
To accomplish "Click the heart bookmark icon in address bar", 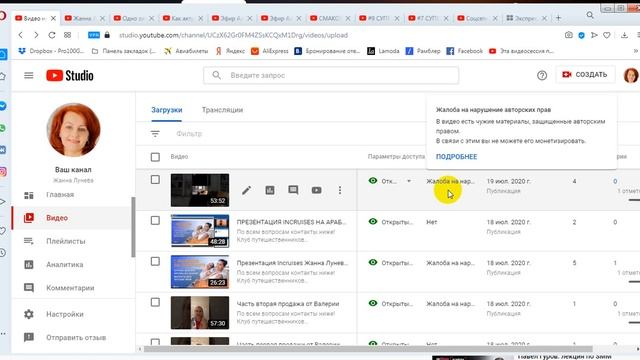I will [x=607, y=36].
